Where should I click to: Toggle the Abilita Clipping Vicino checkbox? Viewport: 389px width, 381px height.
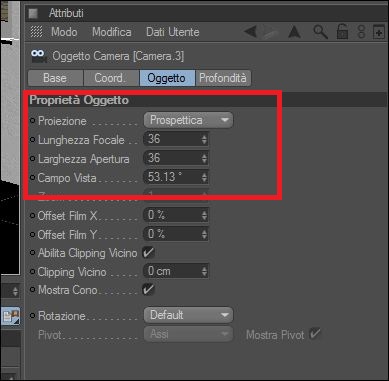point(148,253)
